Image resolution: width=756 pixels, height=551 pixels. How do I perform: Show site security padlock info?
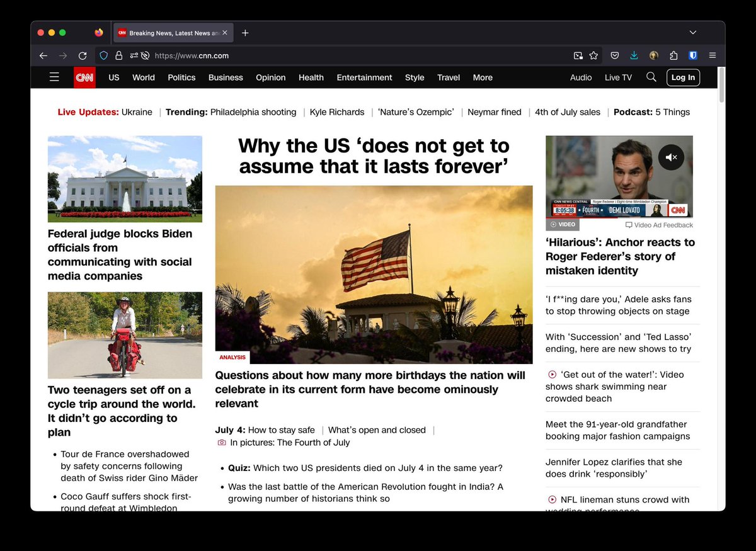pyautogui.click(x=118, y=55)
